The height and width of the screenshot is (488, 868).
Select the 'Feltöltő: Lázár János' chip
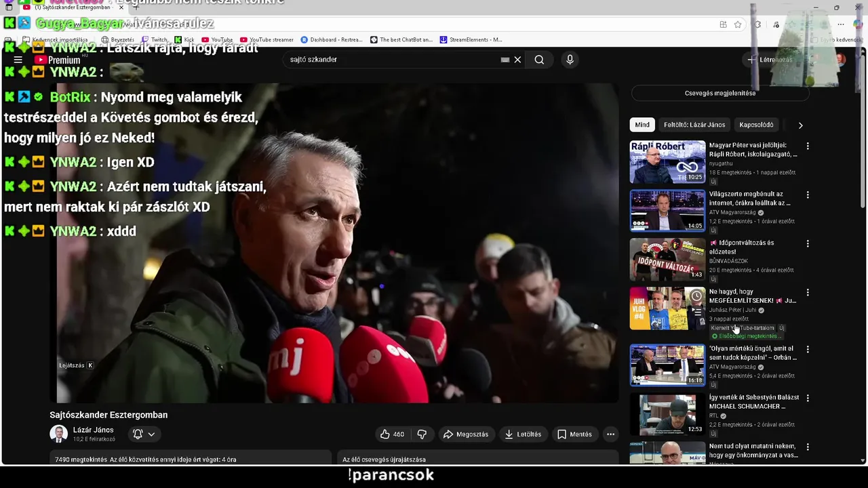point(694,125)
